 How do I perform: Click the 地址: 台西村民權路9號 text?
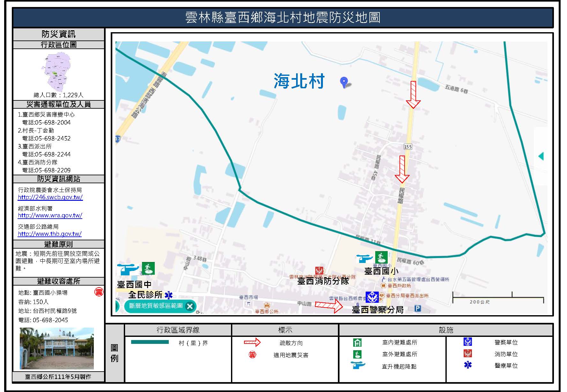pyautogui.click(x=48, y=311)
